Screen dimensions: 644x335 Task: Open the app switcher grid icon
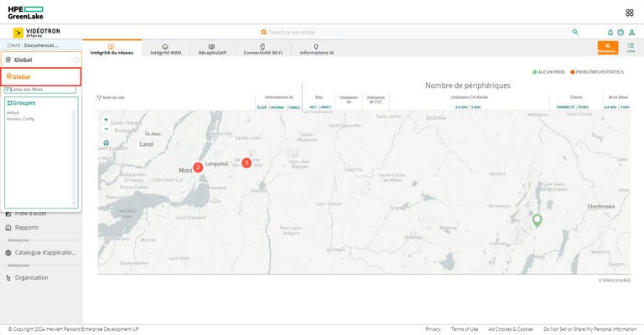tap(629, 13)
